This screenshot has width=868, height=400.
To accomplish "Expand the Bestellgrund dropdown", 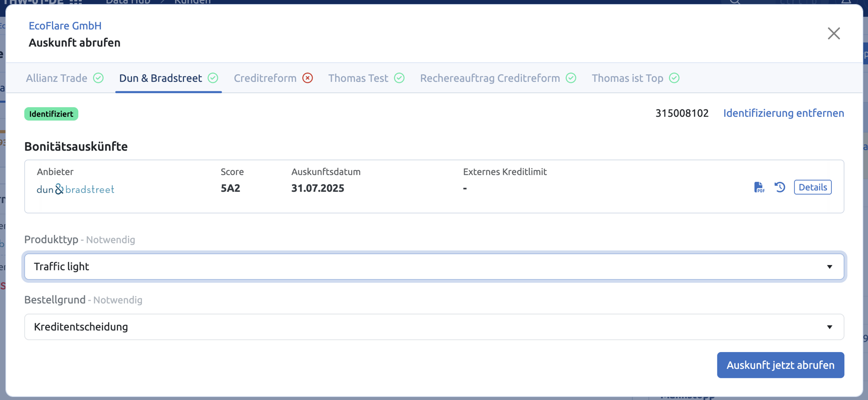I will 434,327.
